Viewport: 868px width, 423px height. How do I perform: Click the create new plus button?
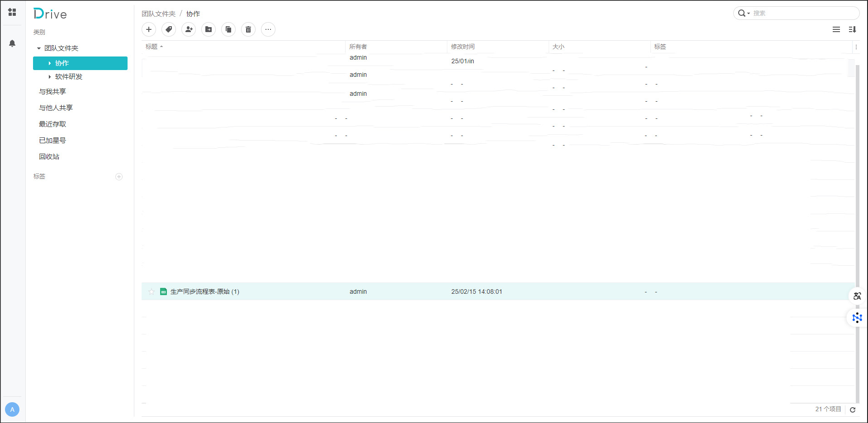click(x=149, y=29)
